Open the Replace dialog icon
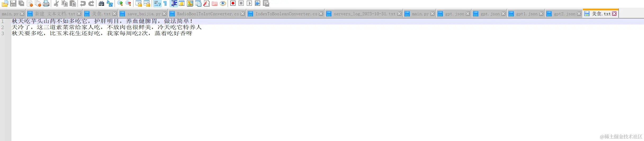The image size is (644, 141). (x=110, y=3)
